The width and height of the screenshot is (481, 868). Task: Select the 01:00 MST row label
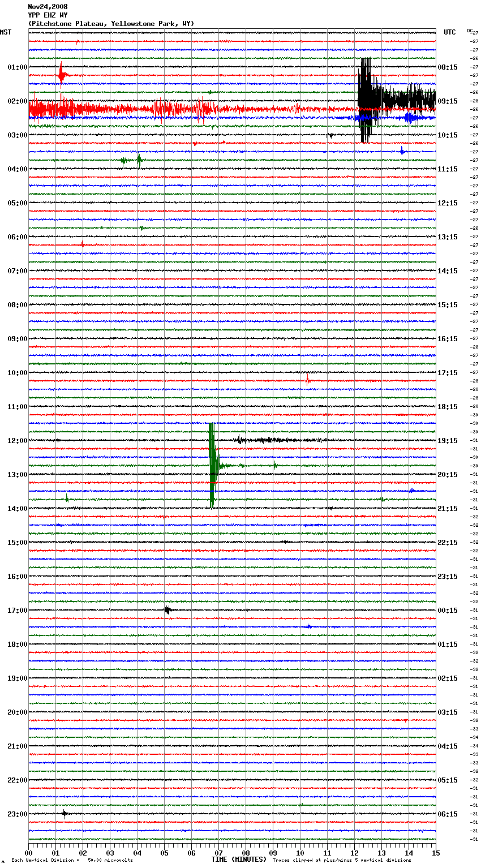tap(17, 67)
